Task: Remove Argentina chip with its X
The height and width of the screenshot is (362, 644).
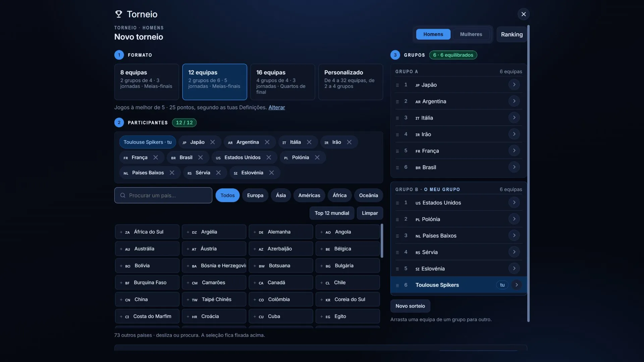Action: pyautogui.click(x=267, y=142)
